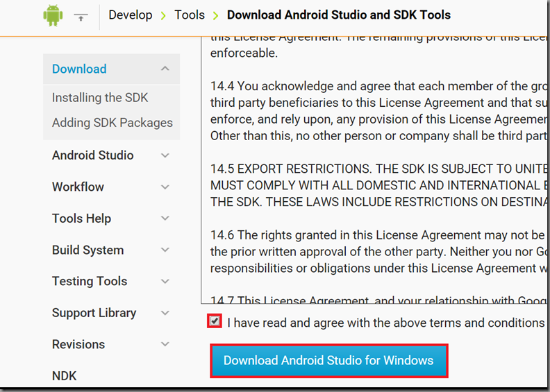Image resolution: width=550 pixels, height=392 pixels.
Task: Expand the Revisions section chevron
Action: 165,344
